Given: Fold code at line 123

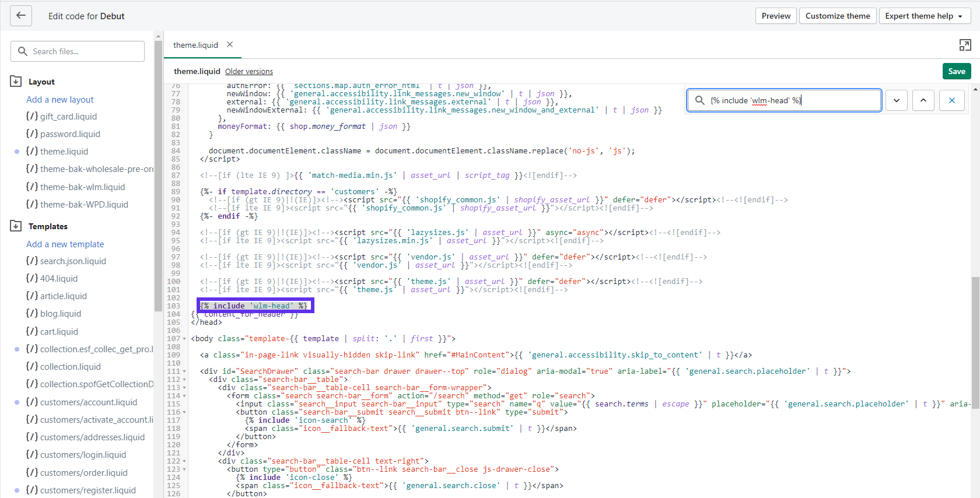Looking at the screenshot, I should click(x=184, y=469).
